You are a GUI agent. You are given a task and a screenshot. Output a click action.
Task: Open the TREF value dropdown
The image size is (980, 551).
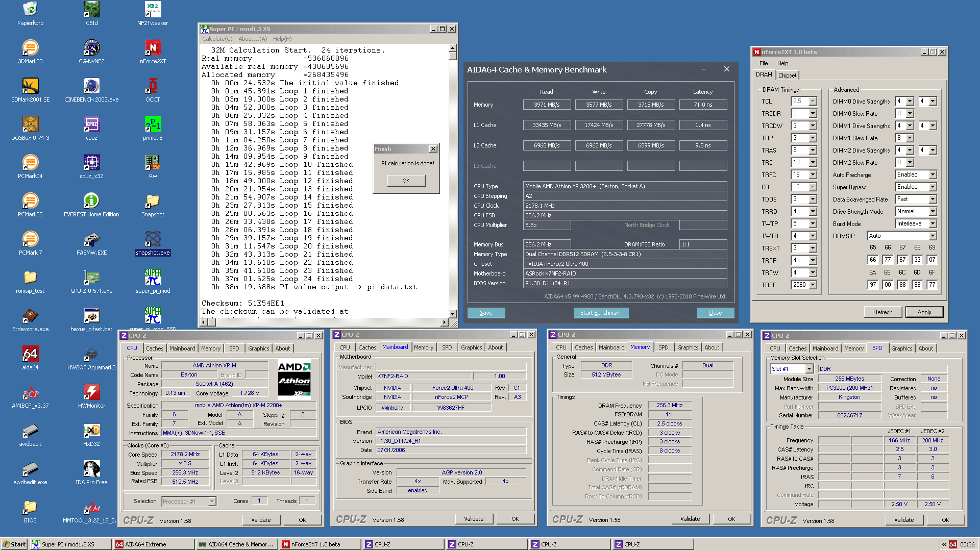pos(813,285)
